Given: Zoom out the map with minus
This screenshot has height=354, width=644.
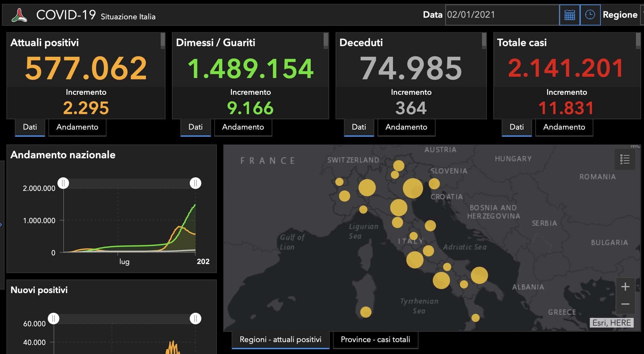Looking at the screenshot, I should coord(625,304).
